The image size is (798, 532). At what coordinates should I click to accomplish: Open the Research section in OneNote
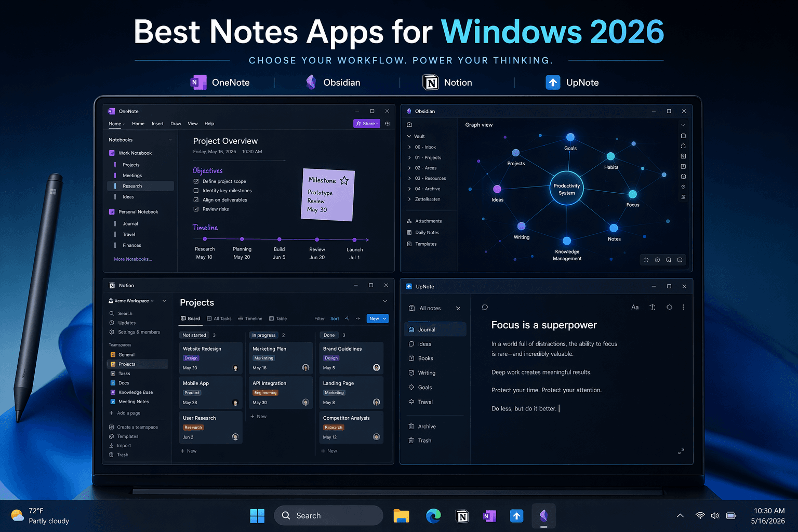140,186
